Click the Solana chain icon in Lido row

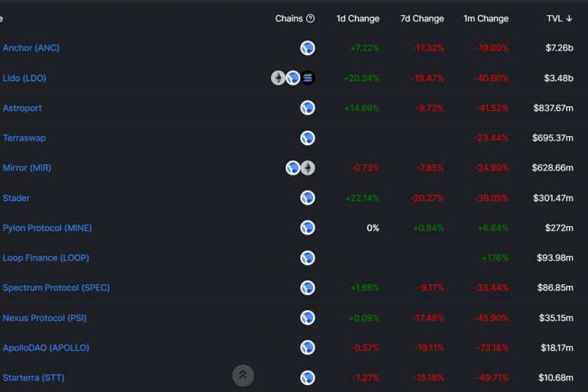coord(308,78)
